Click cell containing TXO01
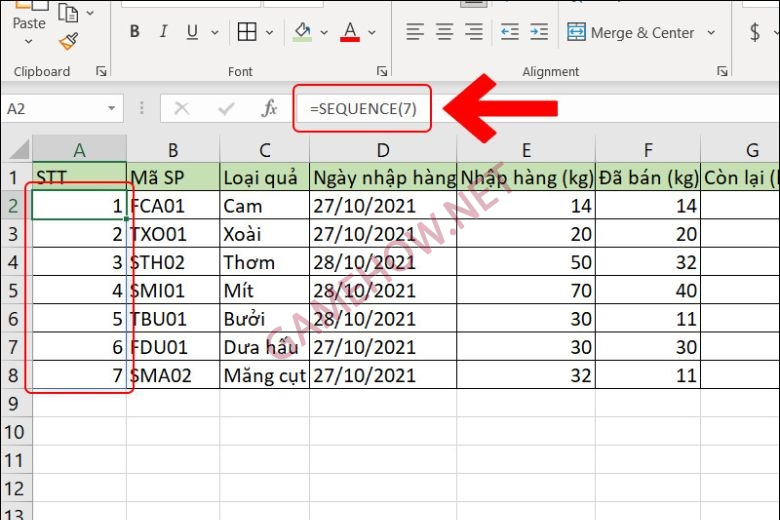Image resolution: width=780 pixels, height=520 pixels. 173,233
